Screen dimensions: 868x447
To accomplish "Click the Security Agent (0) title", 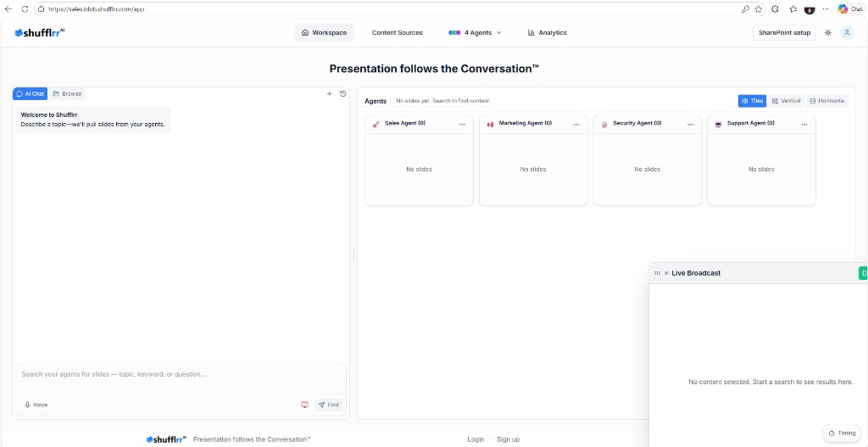I will point(637,123).
